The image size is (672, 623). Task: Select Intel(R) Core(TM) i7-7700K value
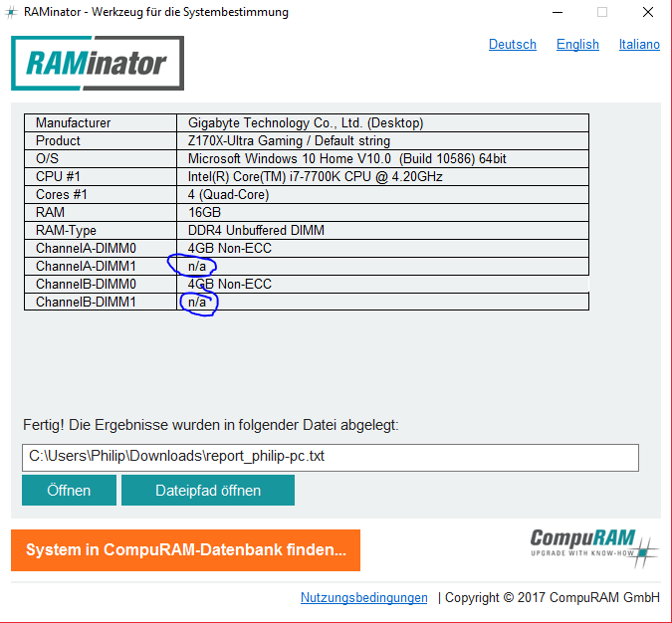click(x=382, y=176)
